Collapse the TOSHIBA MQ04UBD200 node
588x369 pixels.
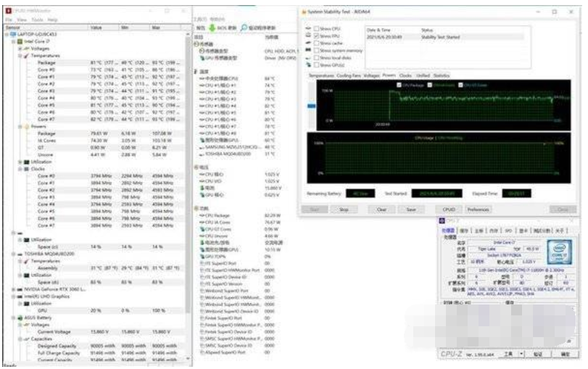click(14, 254)
